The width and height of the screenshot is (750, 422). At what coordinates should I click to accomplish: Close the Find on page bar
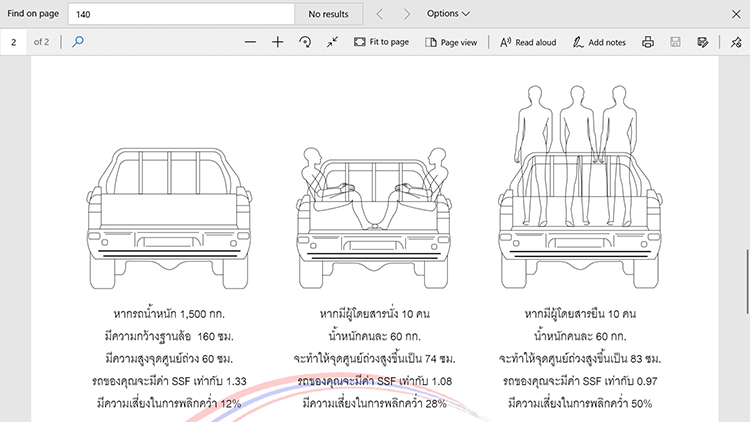point(736,14)
